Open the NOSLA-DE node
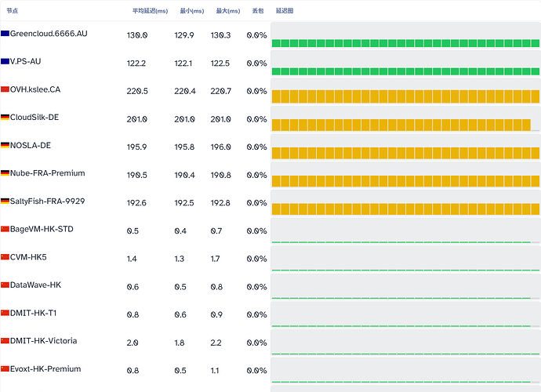Screen dimensions: 541x392 31,145
